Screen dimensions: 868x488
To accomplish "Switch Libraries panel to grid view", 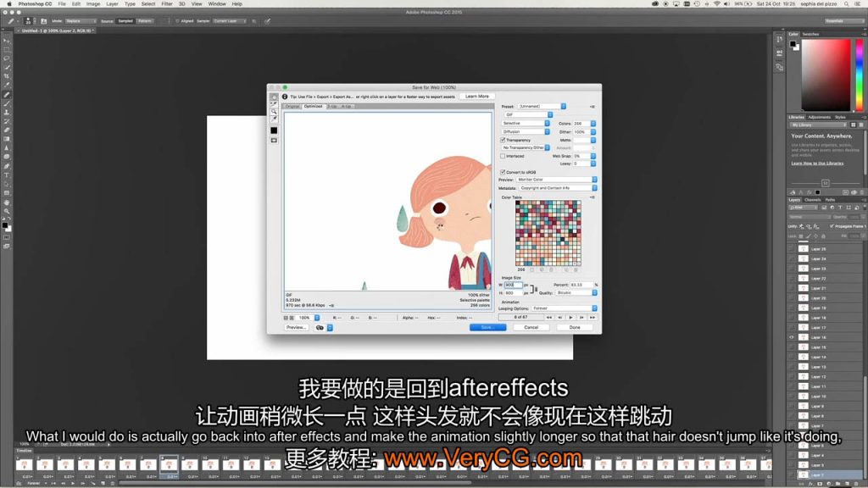I will (853, 125).
